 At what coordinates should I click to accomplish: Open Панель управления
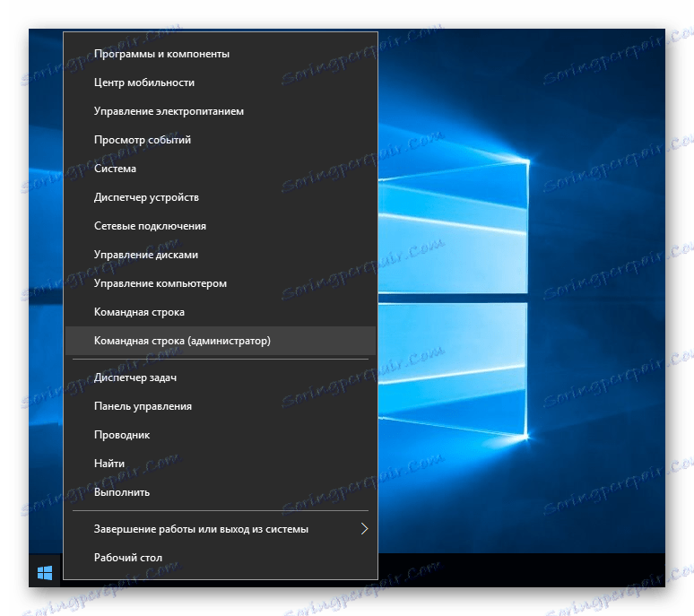click(x=221, y=407)
